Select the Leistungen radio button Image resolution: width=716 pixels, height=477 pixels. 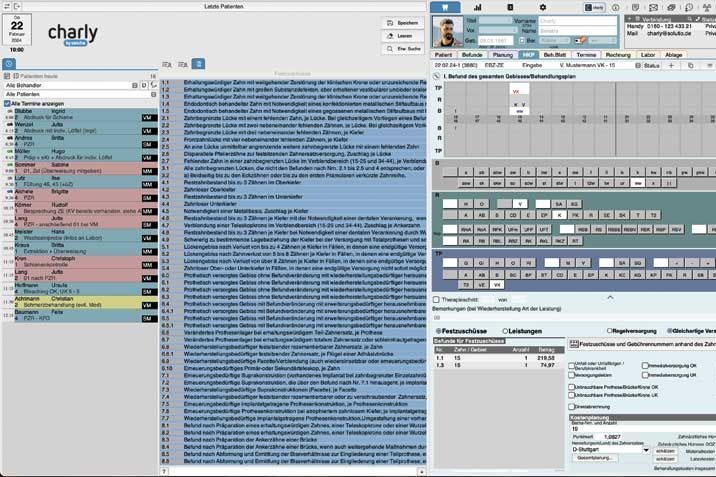tap(503, 330)
